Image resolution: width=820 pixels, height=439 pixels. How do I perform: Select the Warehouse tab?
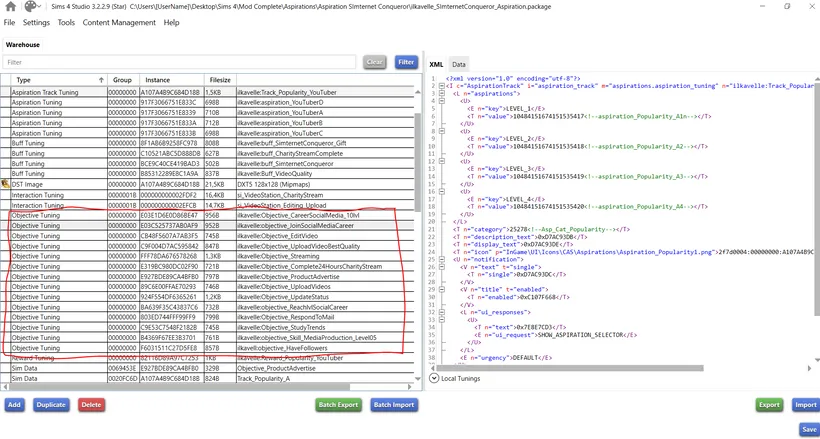coord(22,44)
